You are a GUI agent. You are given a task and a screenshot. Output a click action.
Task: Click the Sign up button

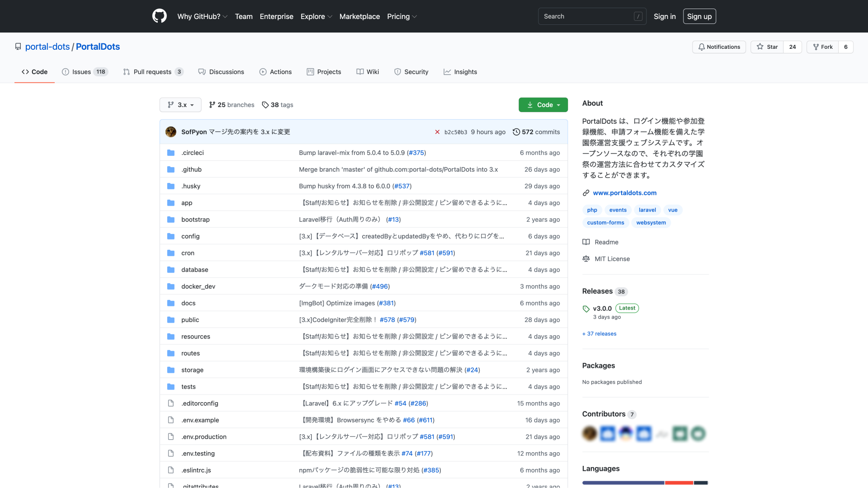(699, 16)
